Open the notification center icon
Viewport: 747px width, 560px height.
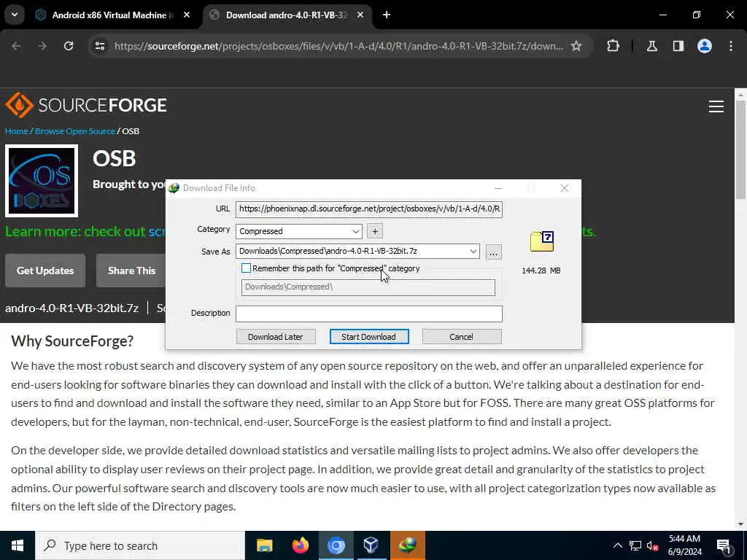pyautogui.click(x=724, y=545)
